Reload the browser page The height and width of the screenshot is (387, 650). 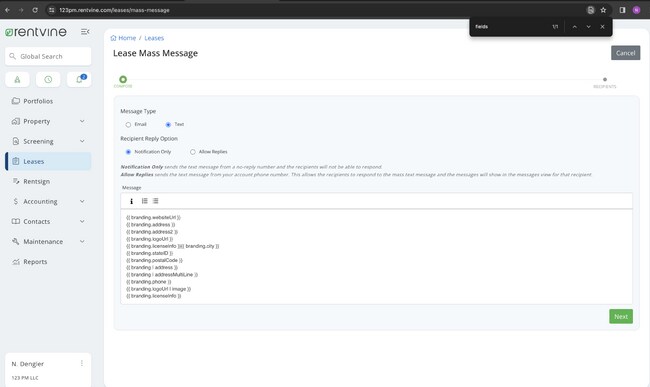coord(35,10)
